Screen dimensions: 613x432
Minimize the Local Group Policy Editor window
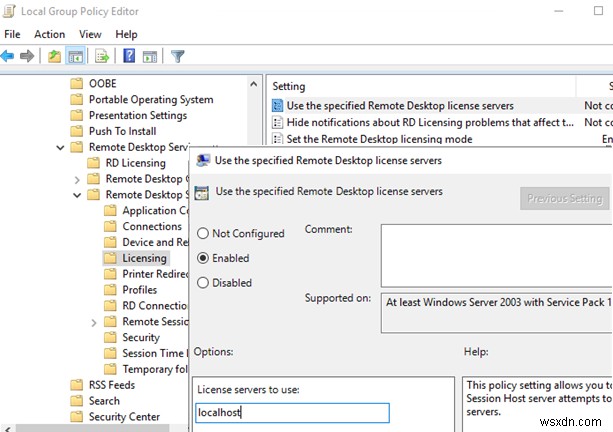[559, 11]
